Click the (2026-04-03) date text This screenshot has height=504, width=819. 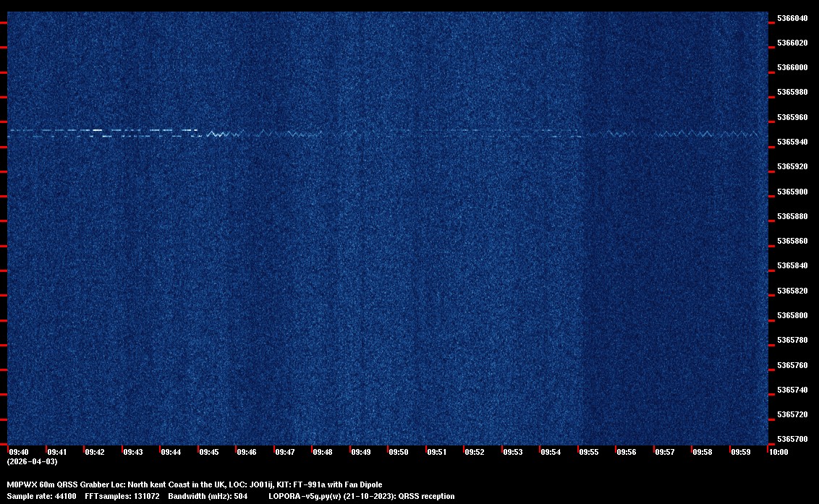(x=32, y=461)
